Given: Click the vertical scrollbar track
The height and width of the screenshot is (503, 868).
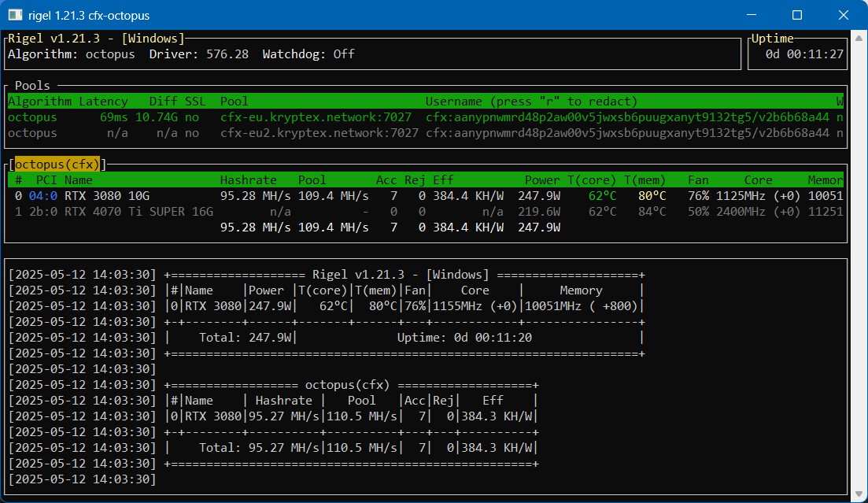Looking at the screenshot, I should 859,266.
